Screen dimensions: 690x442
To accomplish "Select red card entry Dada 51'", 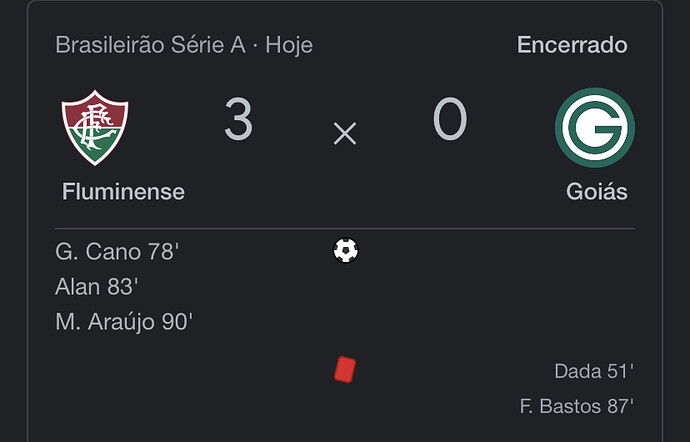I will tap(594, 372).
